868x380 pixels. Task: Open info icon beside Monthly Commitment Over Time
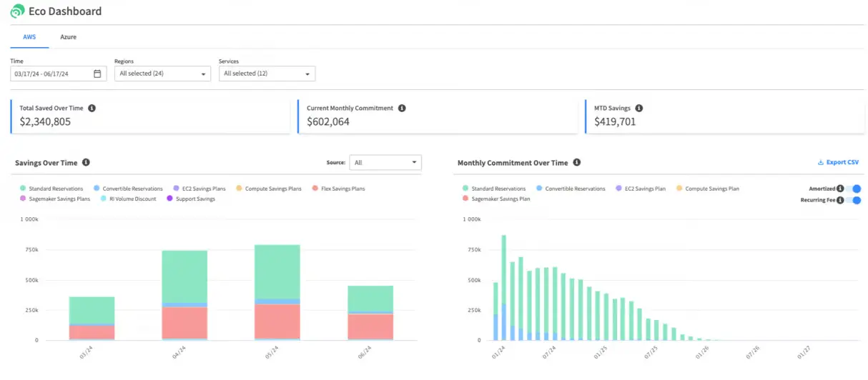point(576,163)
